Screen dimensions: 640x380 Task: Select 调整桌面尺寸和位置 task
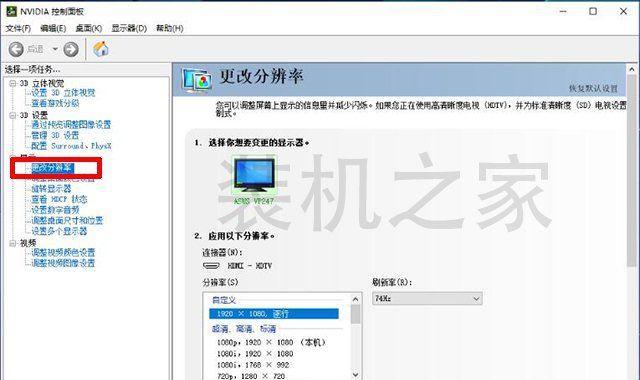tap(67, 220)
